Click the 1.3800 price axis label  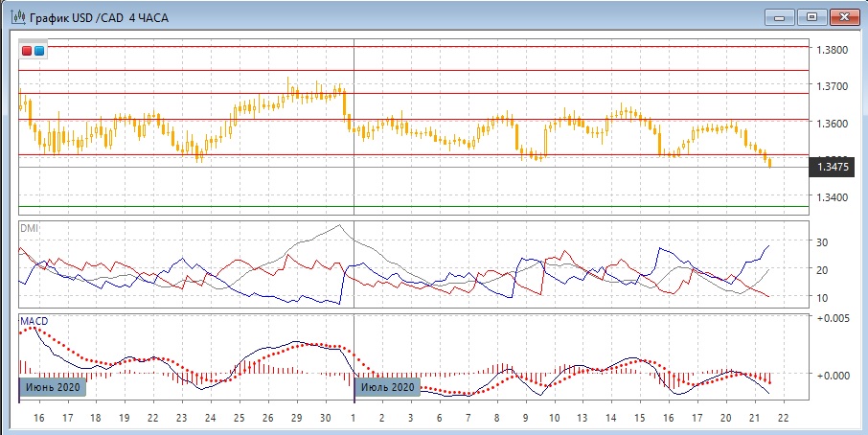tap(830, 50)
